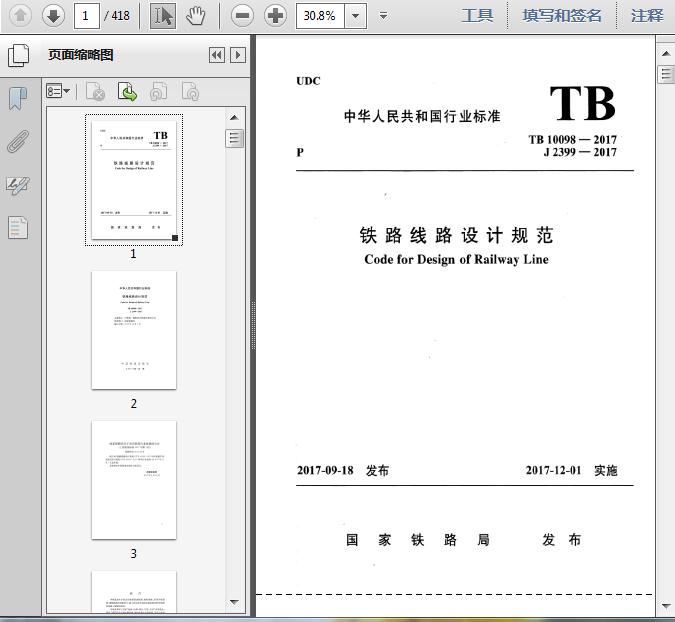Open the 注释 panel
This screenshot has width=675, height=622.
point(647,16)
